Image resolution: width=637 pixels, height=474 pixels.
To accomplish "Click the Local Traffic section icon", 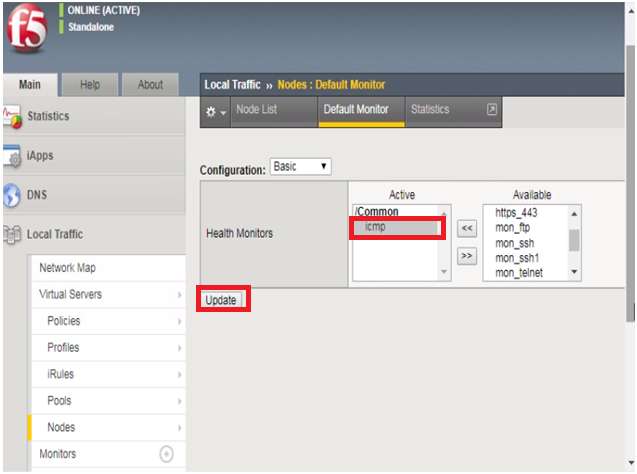I will click(12, 235).
